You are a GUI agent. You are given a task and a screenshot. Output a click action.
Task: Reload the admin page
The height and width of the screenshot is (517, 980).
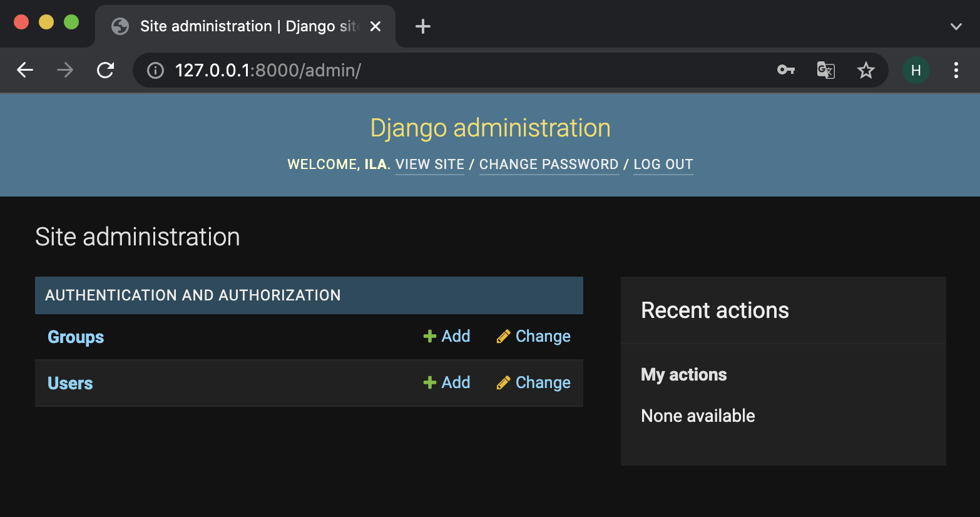point(105,70)
